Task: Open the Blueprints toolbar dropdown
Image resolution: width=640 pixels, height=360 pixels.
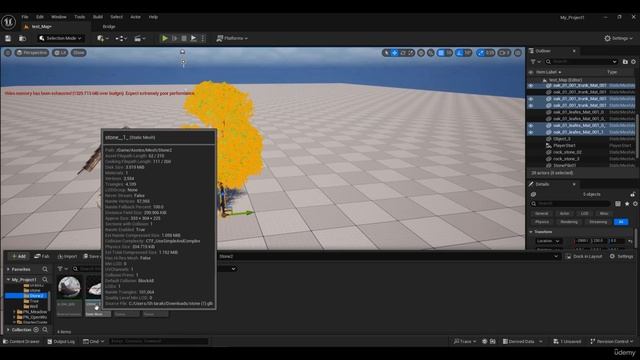Action: (x=121, y=38)
